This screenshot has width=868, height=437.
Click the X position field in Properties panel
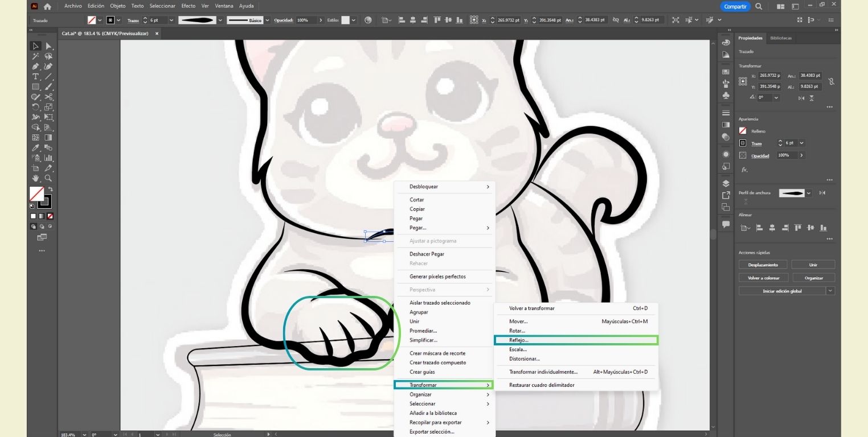click(x=771, y=75)
